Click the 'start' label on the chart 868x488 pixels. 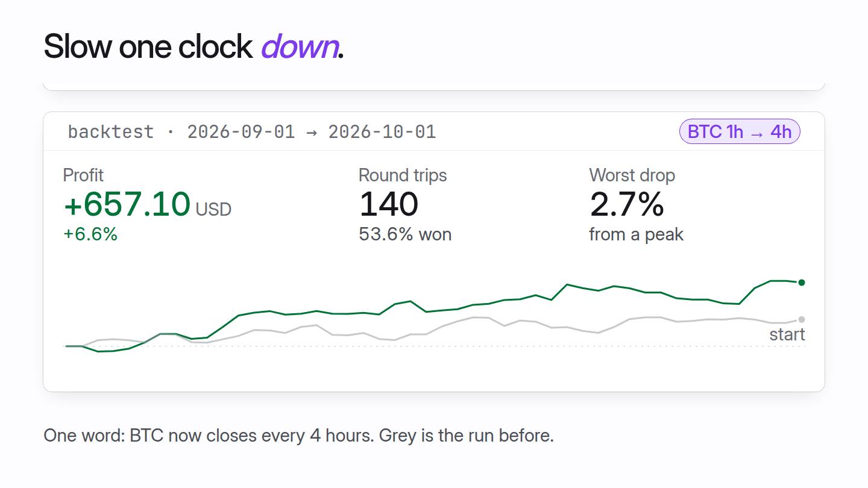click(x=787, y=334)
